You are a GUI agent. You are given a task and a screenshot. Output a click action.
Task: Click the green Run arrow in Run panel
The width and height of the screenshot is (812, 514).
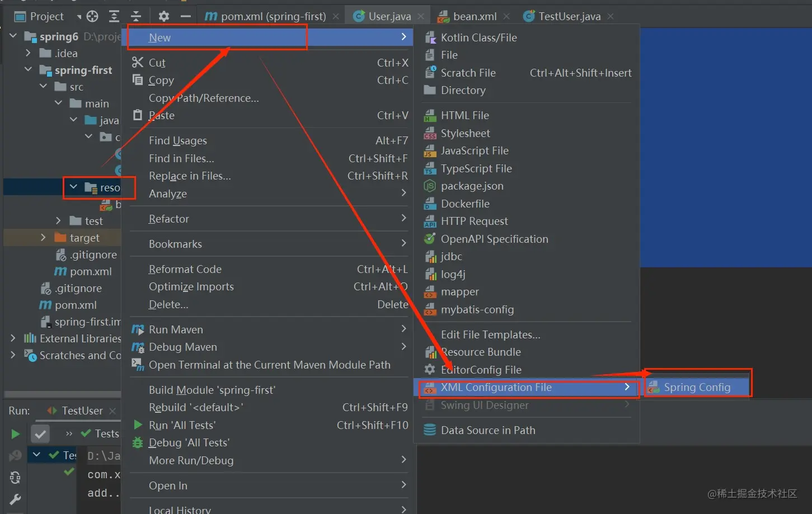pos(16,434)
